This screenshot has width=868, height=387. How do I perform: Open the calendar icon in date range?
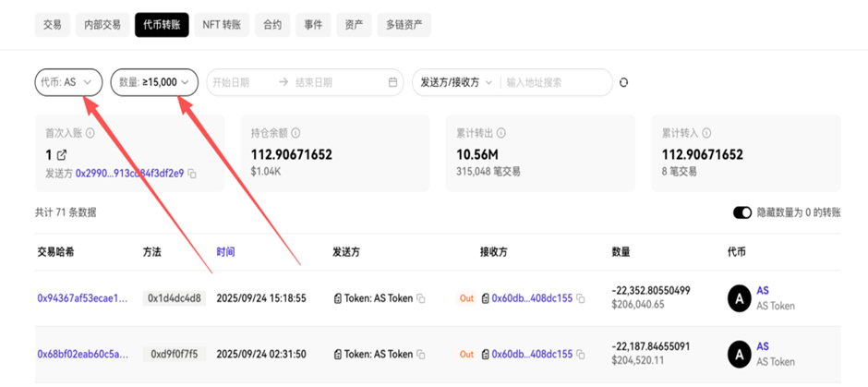pyautogui.click(x=392, y=82)
